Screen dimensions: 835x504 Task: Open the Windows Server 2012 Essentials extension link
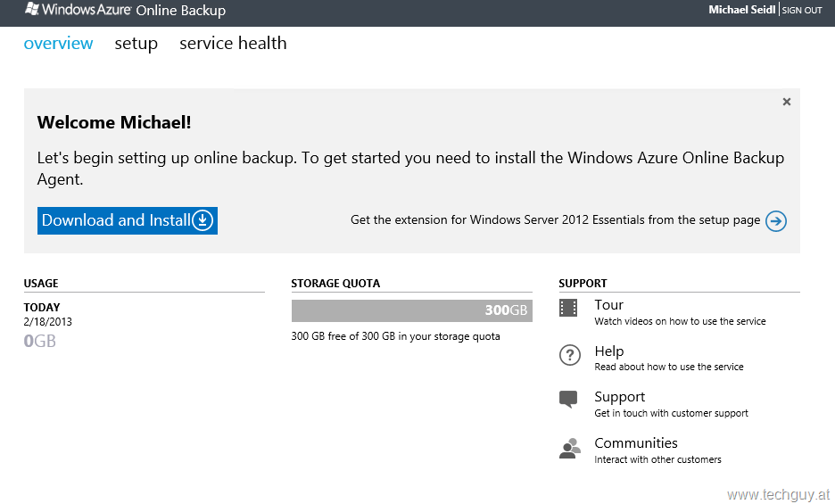click(x=556, y=220)
